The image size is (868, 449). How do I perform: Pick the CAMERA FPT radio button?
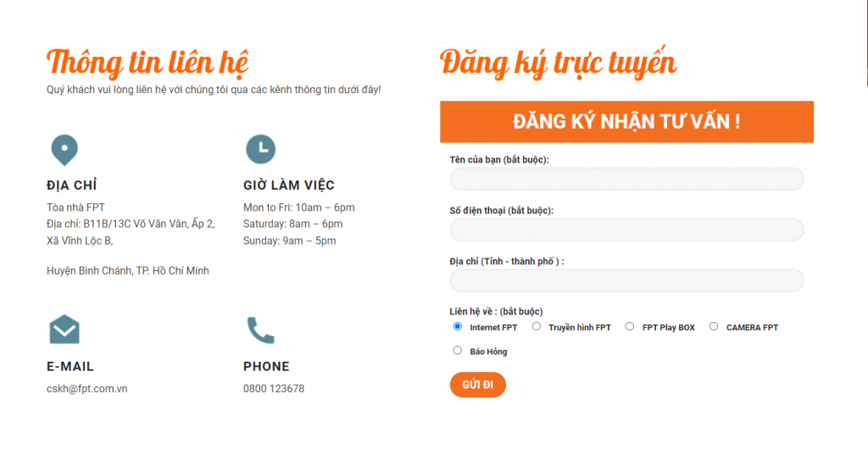tap(714, 326)
